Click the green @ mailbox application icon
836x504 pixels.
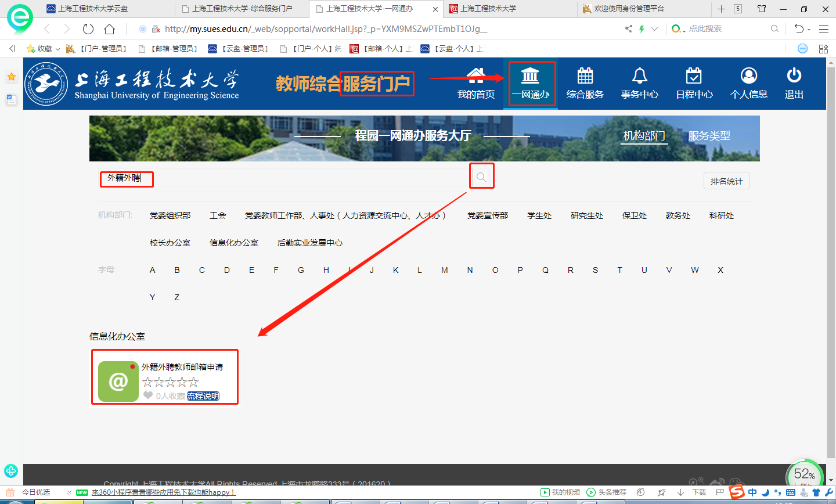point(118,381)
